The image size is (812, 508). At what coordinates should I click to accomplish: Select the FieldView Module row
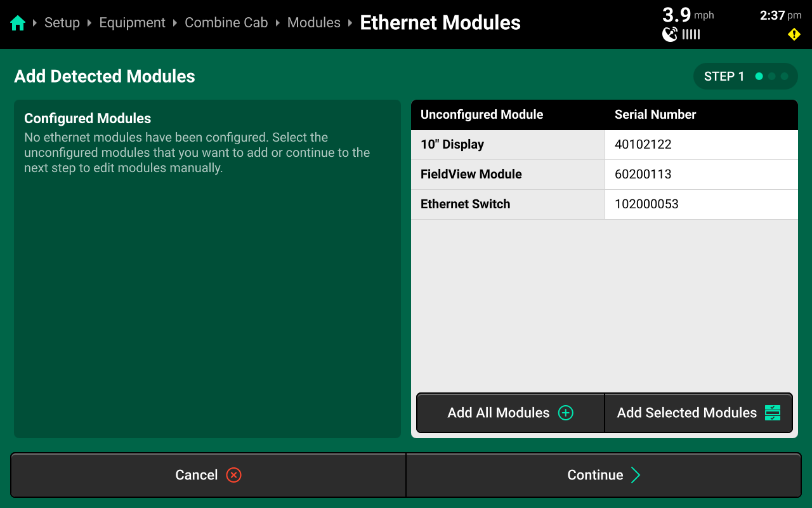(507, 175)
